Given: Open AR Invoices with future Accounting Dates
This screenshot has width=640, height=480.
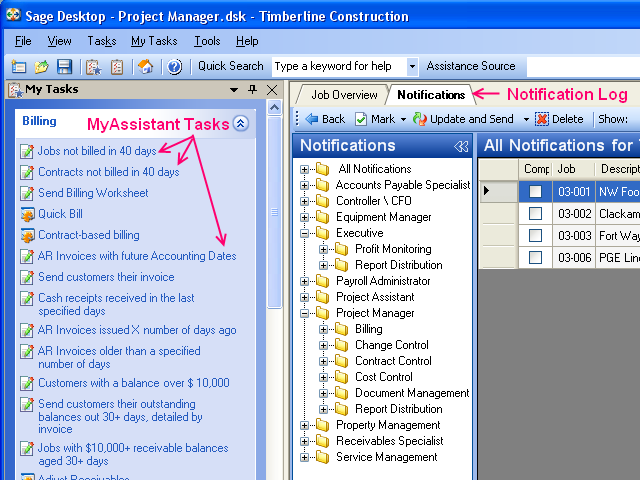Looking at the screenshot, I should tap(137, 256).
